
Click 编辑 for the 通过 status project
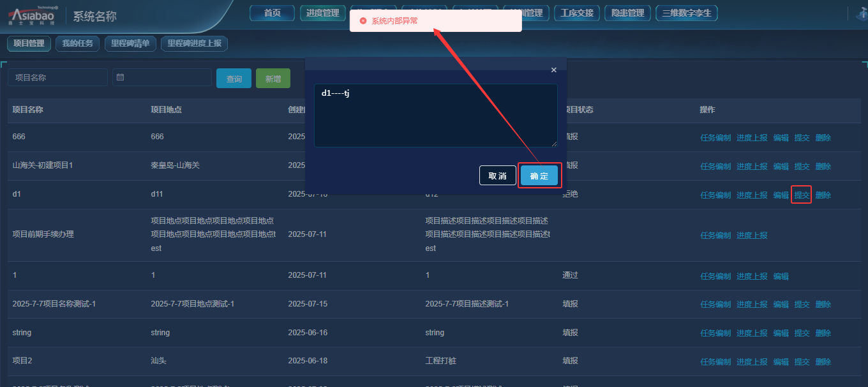[781, 277]
